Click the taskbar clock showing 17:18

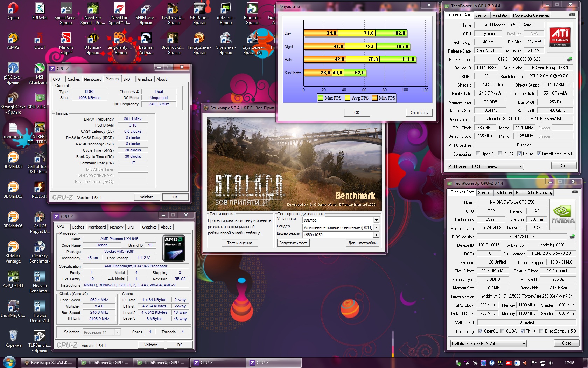(569, 363)
